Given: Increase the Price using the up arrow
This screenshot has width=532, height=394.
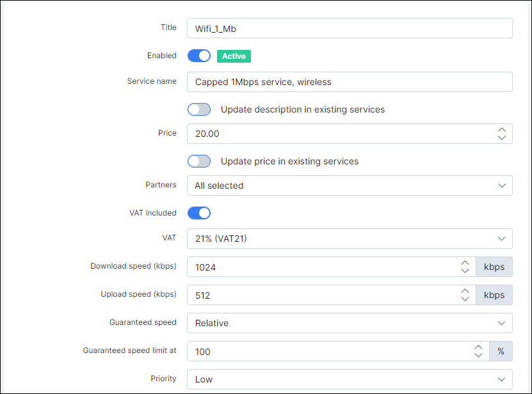Looking at the screenshot, I should (x=501, y=130).
